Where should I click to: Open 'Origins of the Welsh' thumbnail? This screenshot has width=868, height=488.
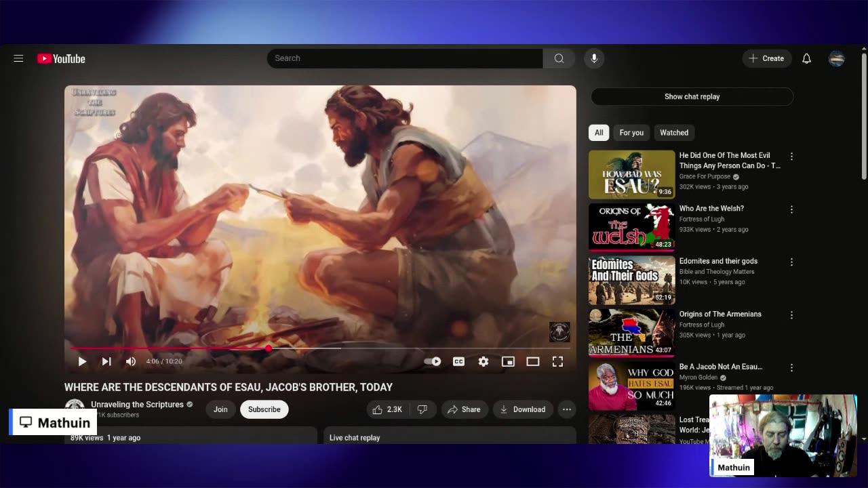632,228
